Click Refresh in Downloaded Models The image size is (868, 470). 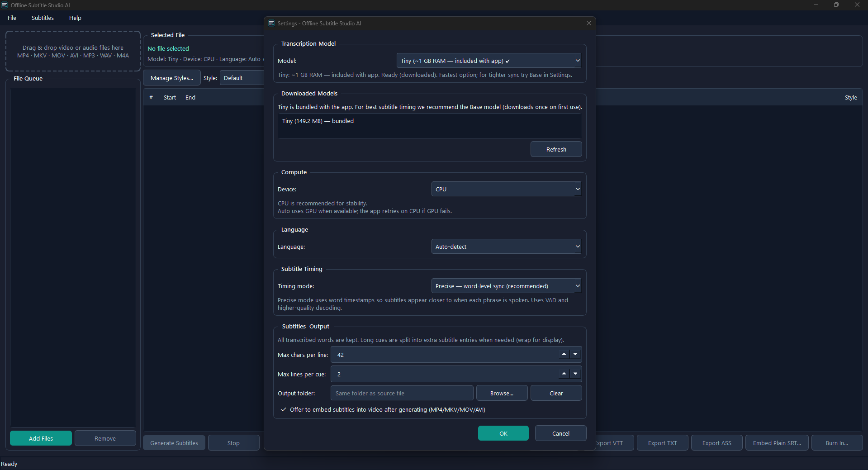556,149
